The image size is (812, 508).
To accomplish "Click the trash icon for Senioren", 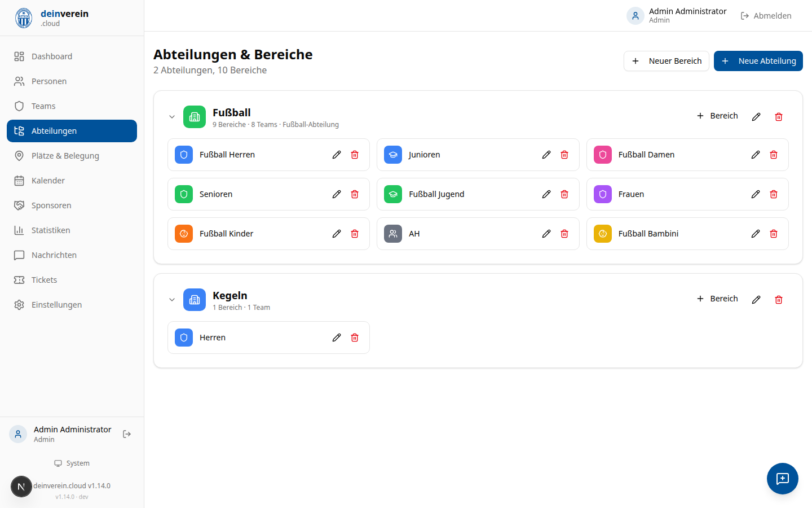I will click(x=355, y=194).
